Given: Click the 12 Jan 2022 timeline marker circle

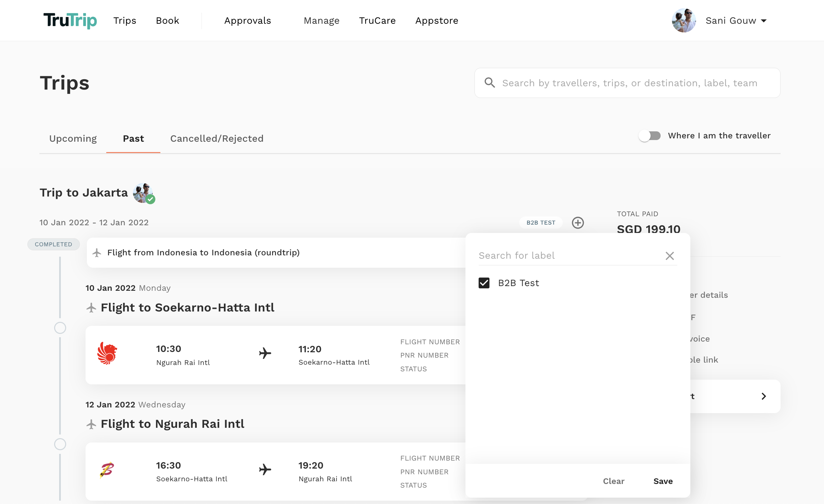Looking at the screenshot, I should pyautogui.click(x=60, y=445).
